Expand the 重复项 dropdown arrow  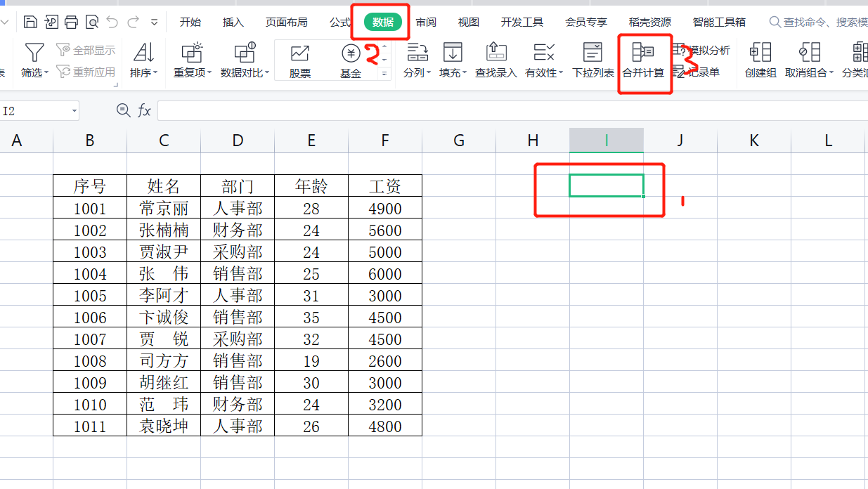(x=210, y=73)
